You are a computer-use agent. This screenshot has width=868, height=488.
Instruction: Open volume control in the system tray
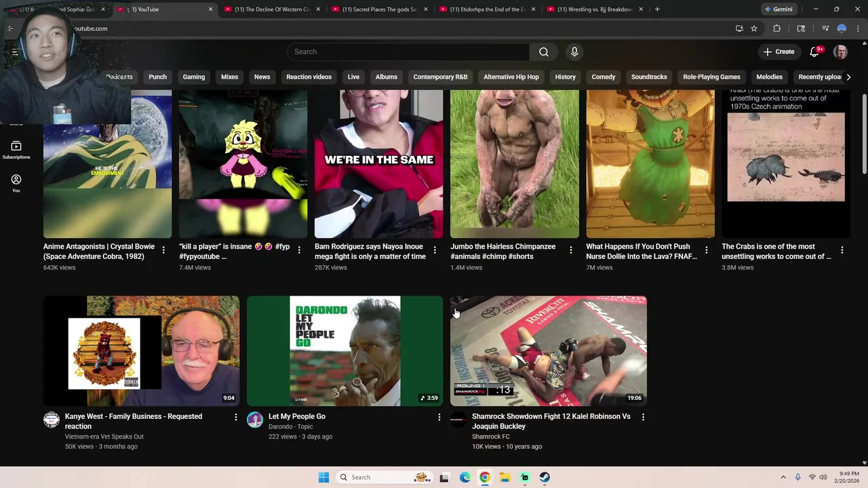tap(823, 477)
